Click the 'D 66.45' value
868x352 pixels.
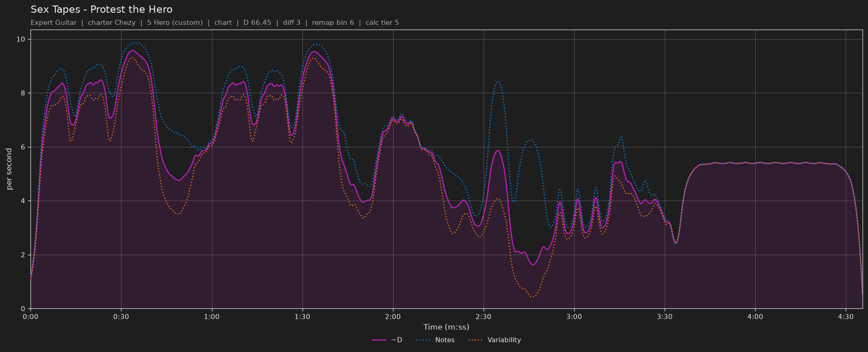tap(257, 23)
